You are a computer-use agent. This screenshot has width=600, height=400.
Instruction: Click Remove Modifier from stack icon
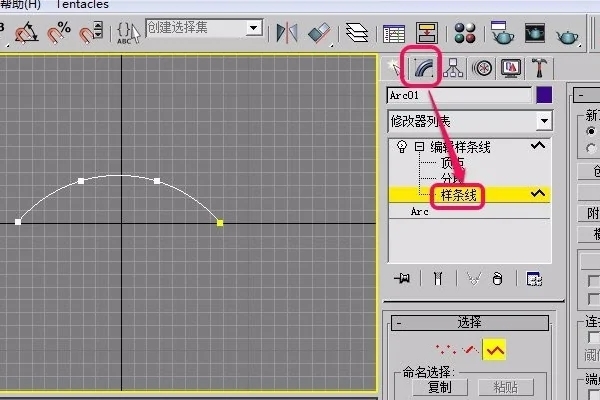click(x=497, y=279)
